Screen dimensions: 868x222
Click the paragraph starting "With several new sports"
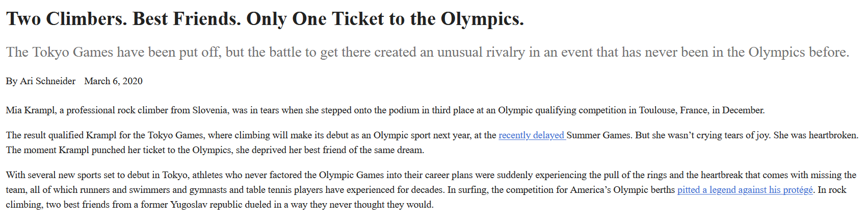click(431, 190)
